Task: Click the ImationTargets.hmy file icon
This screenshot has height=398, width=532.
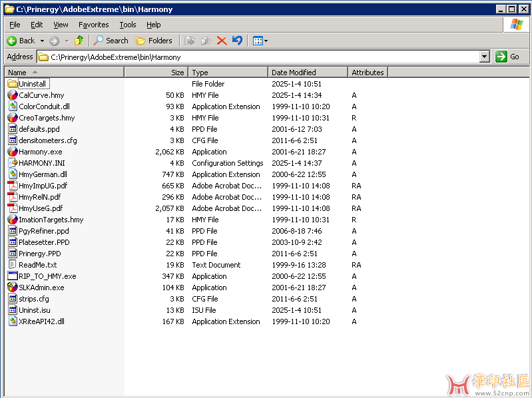Action: click(x=13, y=220)
